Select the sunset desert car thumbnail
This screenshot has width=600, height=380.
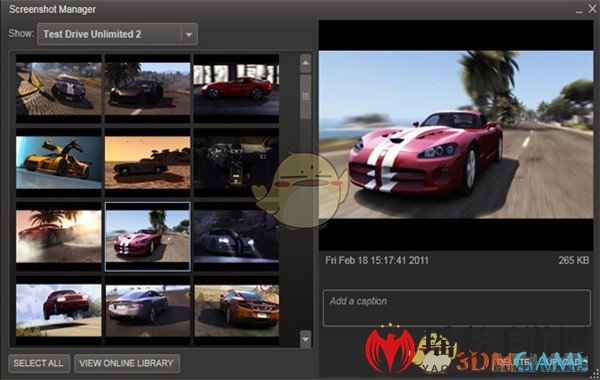(147, 163)
